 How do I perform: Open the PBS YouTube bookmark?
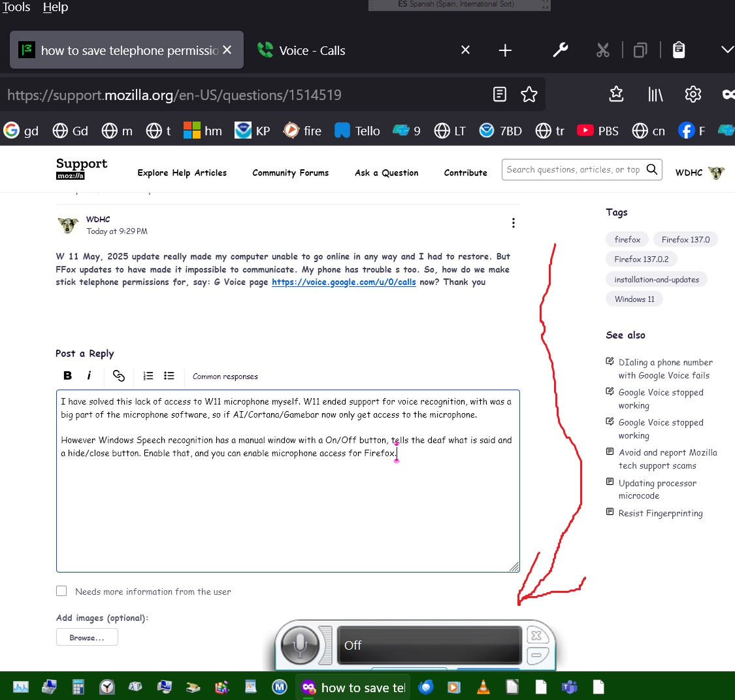[598, 130]
